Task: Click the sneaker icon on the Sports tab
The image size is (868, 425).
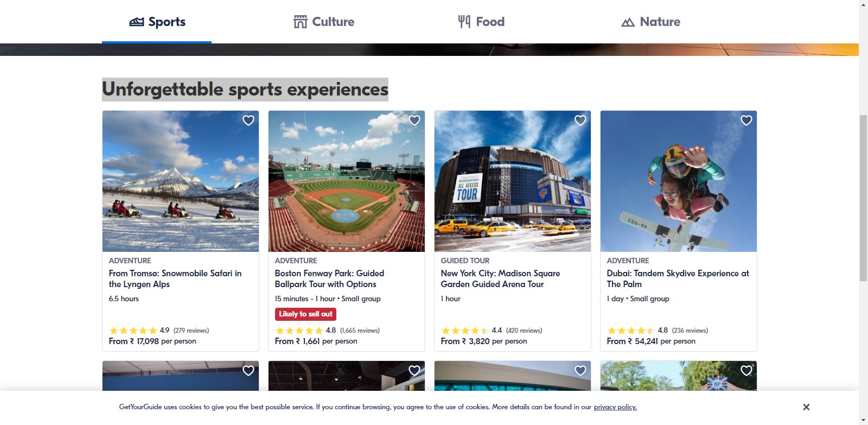Action: pos(137,22)
